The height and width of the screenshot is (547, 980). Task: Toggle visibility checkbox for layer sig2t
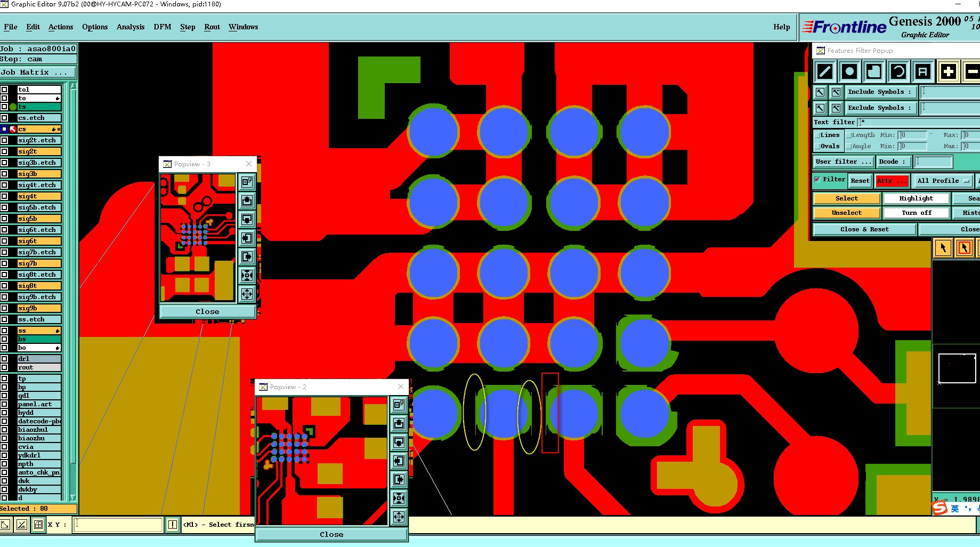tap(4, 151)
